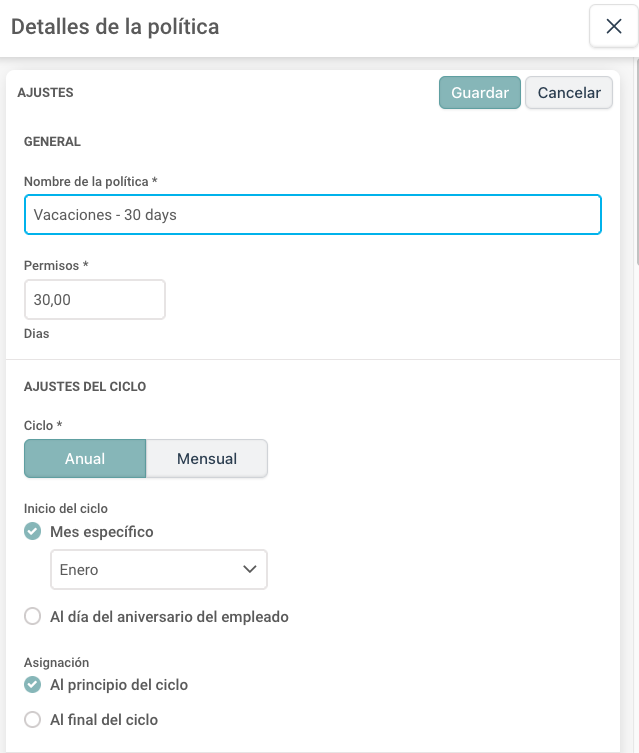Viewport: 639px width, 753px height.
Task: Open the Enero month dropdown
Action: (159, 570)
